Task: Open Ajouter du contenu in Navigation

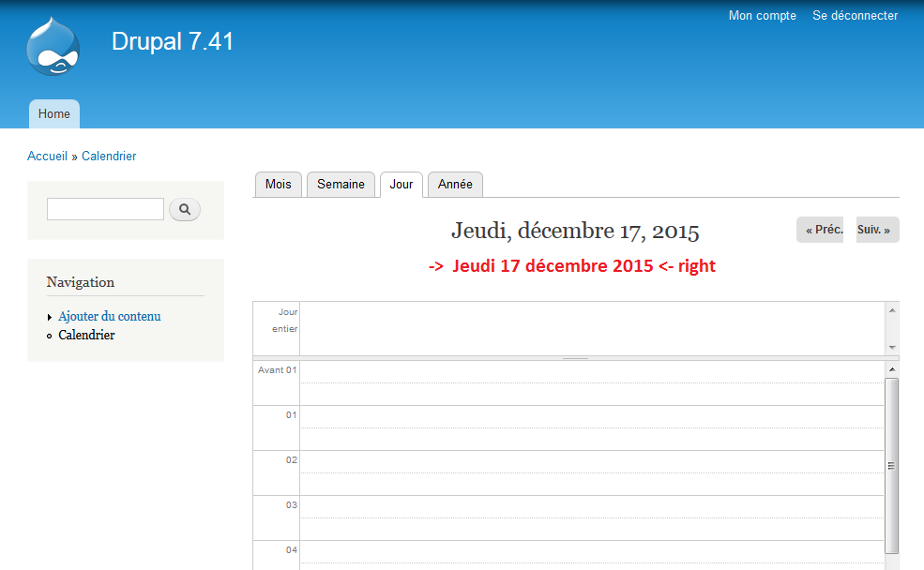Action: [x=110, y=316]
